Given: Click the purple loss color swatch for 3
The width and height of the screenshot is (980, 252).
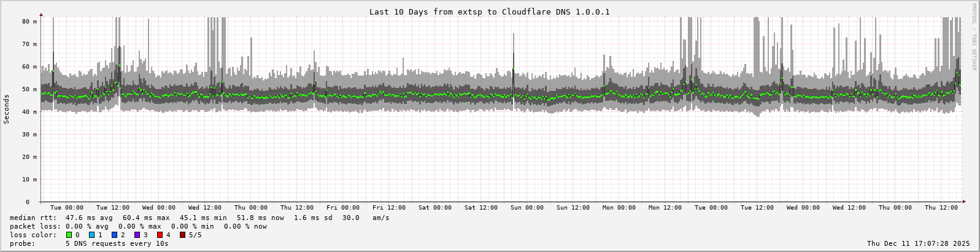Looking at the screenshot, I should tap(137, 235).
